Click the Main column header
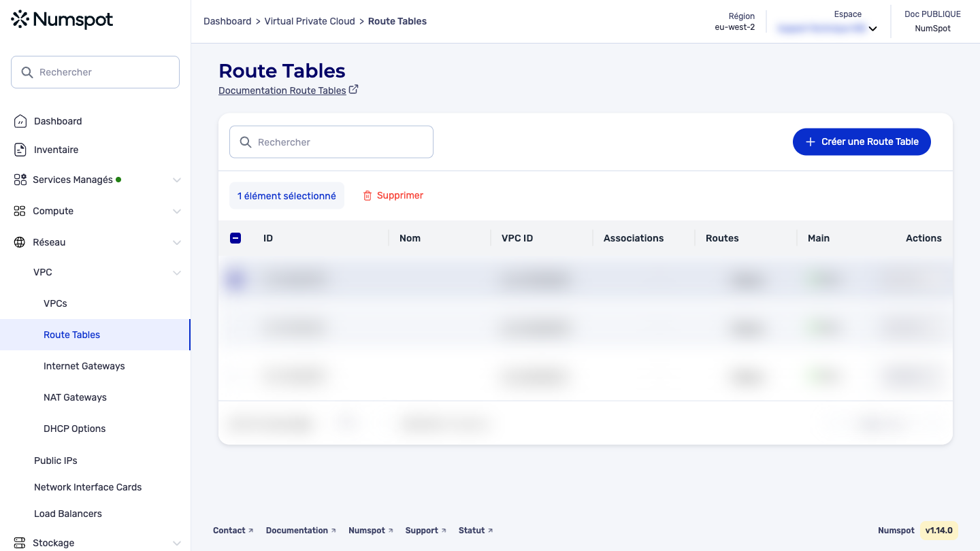The image size is (980, 551). click(819, 238)
